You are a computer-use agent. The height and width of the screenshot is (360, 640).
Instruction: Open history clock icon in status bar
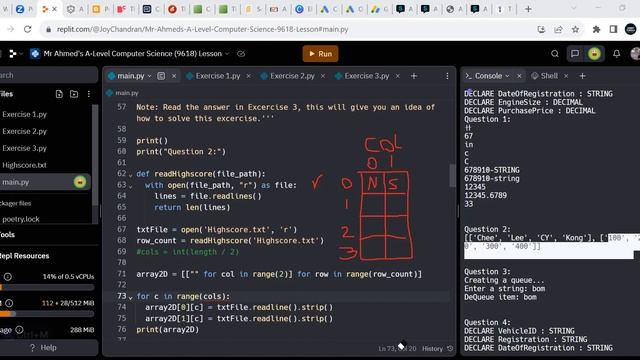click(x=450, y=349)
